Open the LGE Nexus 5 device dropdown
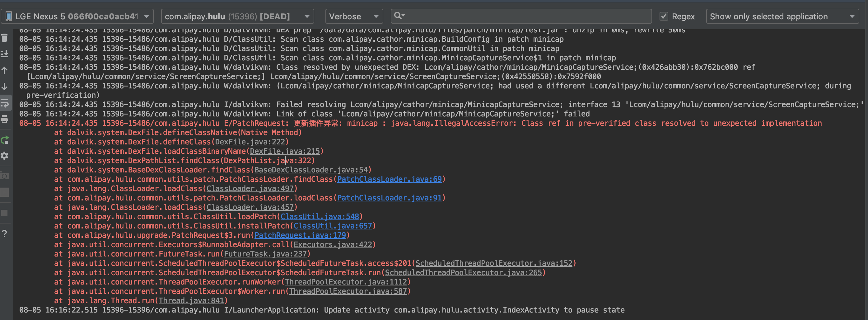This screenshot has width=868, height=320. (x=77, y=16)
